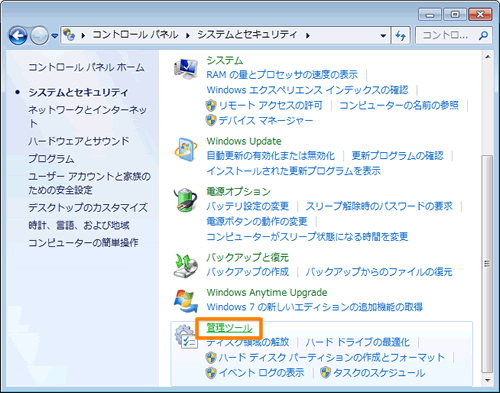
Task: Open 電源ボタンの動作の変更 link
Action: tap(257, 221)
